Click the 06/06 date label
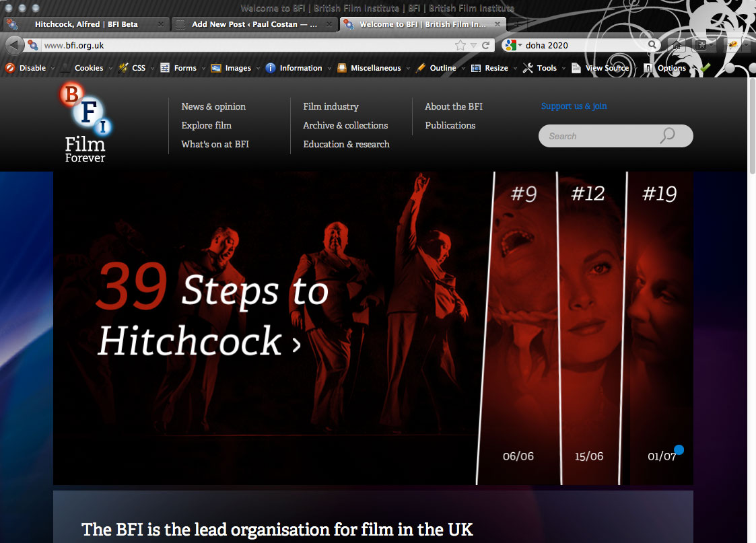756x543 pixels. [x=518, y=456]
